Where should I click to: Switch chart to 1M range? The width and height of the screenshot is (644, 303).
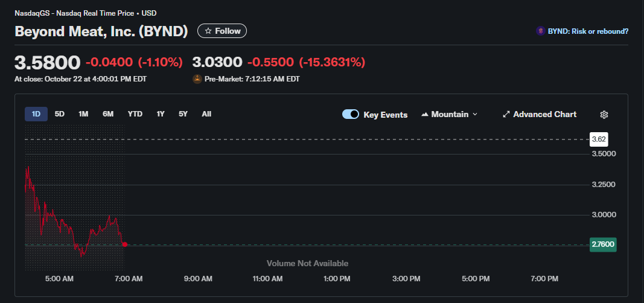83,114
